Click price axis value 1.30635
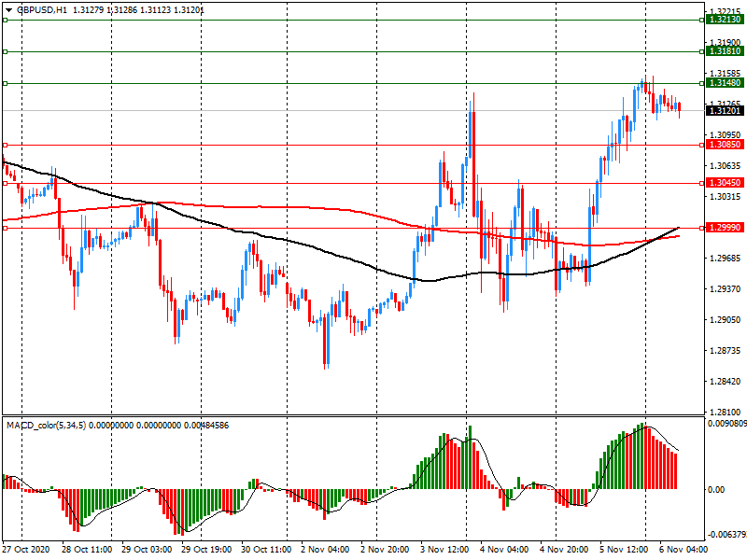 [726, 166]
